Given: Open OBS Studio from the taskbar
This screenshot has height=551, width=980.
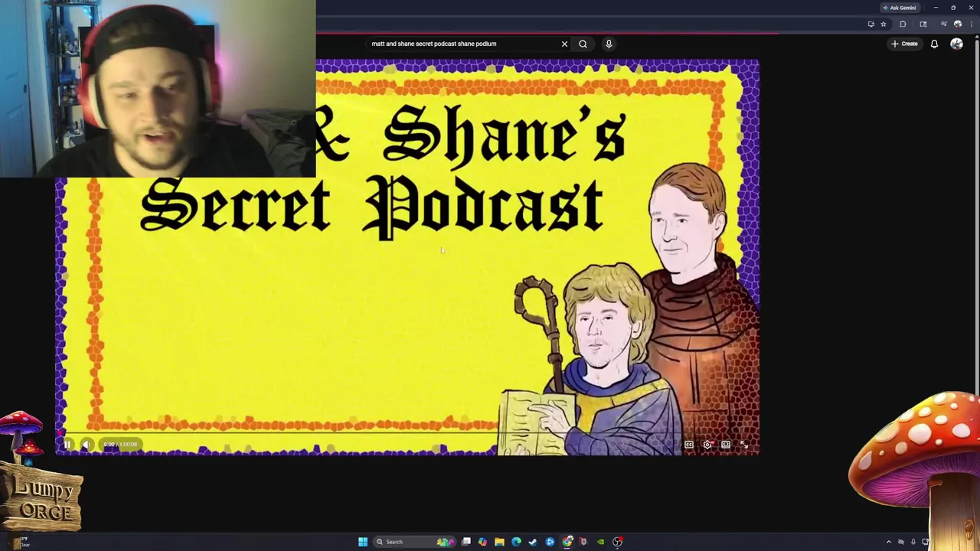Looking at the screenshot, I should click(x=617, y=542).
